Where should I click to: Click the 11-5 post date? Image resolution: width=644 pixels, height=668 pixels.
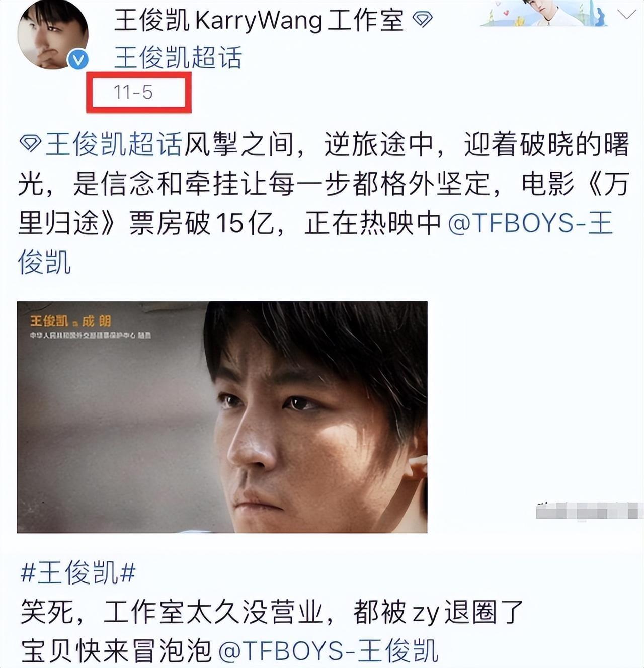tap(133, 92)
